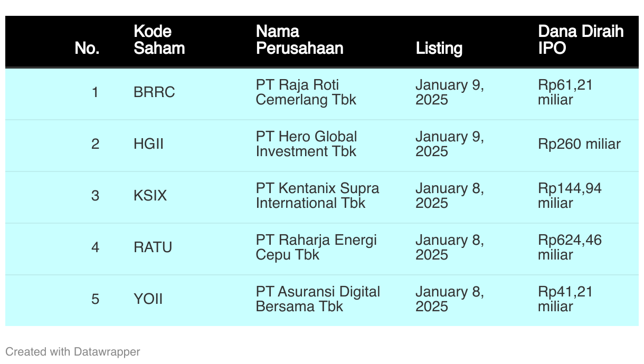
Task: Open the 'Created with Datawrapper' link
Action: [73, 351]
